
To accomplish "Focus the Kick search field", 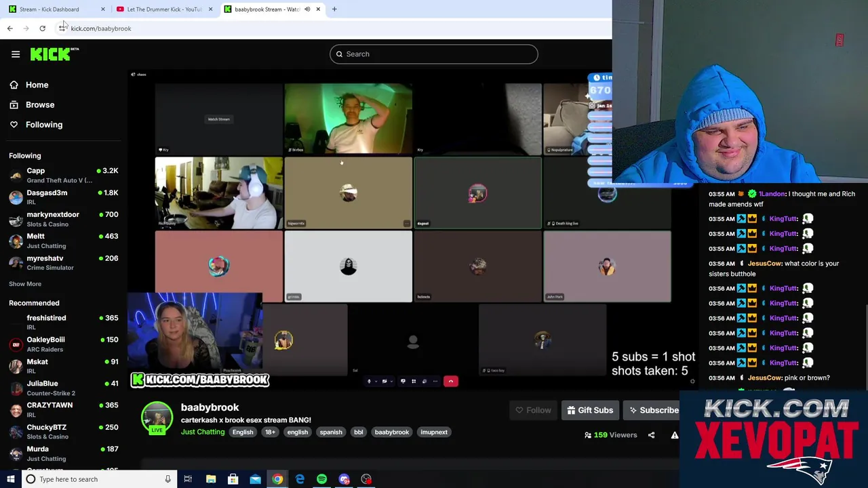I will (x=434, y=54).
